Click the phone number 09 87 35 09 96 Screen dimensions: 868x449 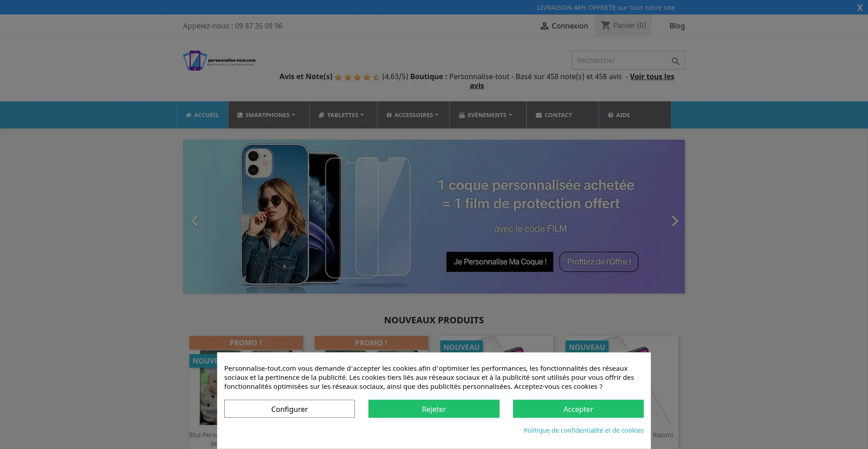click(x=259, y=26)
